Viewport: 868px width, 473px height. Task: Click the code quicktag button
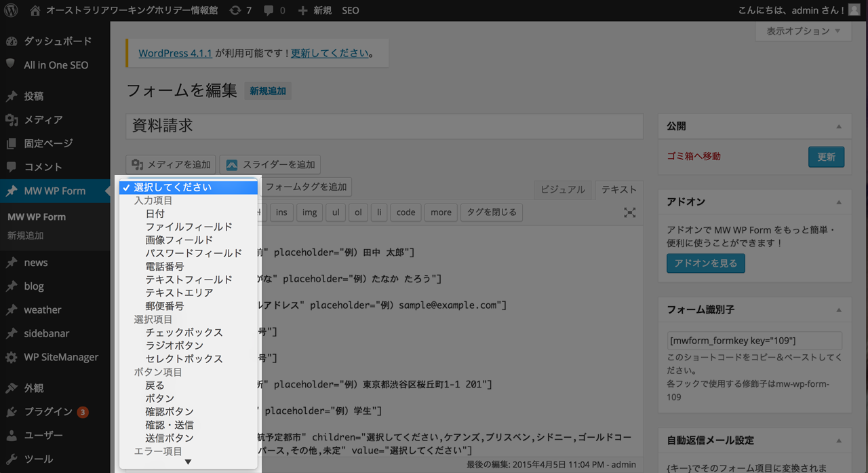click(406, 212)
